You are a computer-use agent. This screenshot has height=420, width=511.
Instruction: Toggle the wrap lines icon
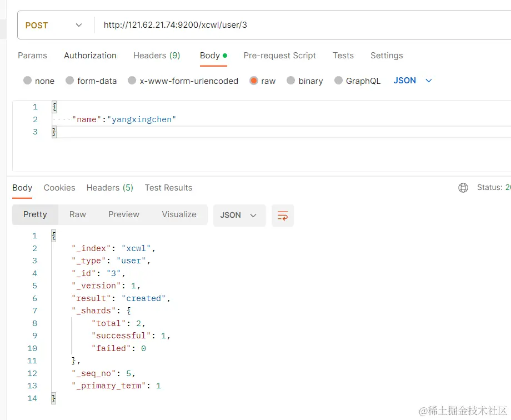[x=283, y=216]
